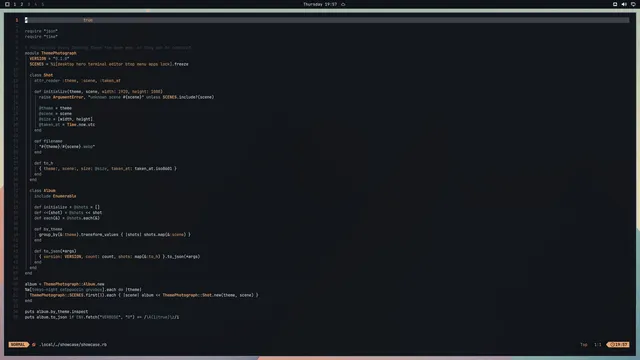Click the module ThemePhotograph line
This screenshot has height=360, width=640.
tap(51, 53)
